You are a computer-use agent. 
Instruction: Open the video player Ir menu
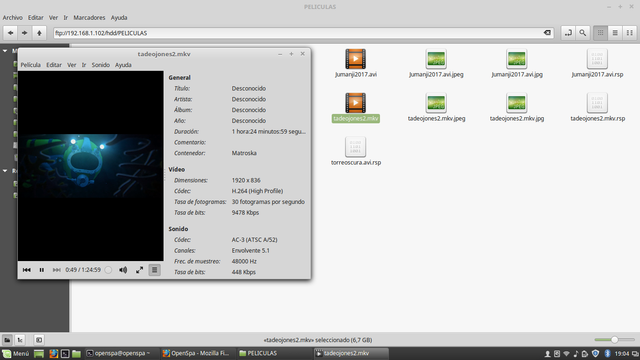pyautogui.click(x=84, y=65)
